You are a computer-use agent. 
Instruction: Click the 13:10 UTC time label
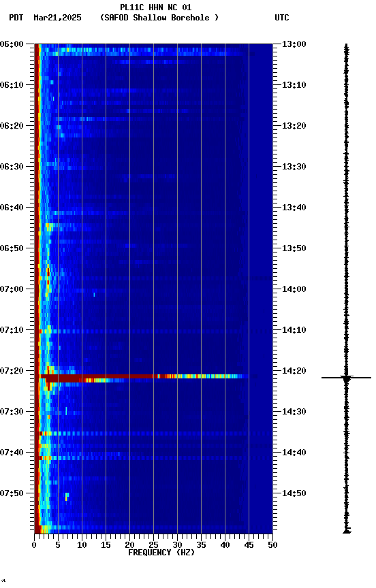(x=294, y=85)
